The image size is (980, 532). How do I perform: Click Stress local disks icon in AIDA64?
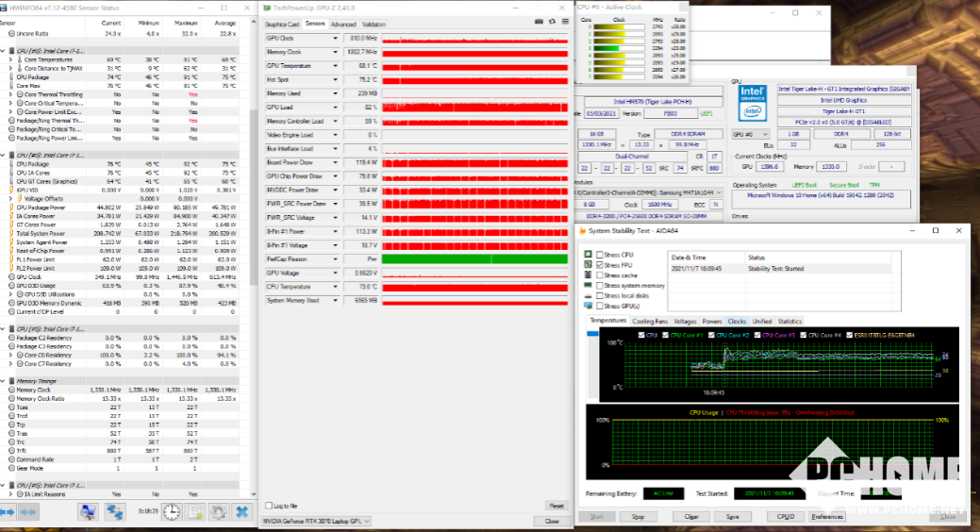pyautogui.click(x=589, y=295)
